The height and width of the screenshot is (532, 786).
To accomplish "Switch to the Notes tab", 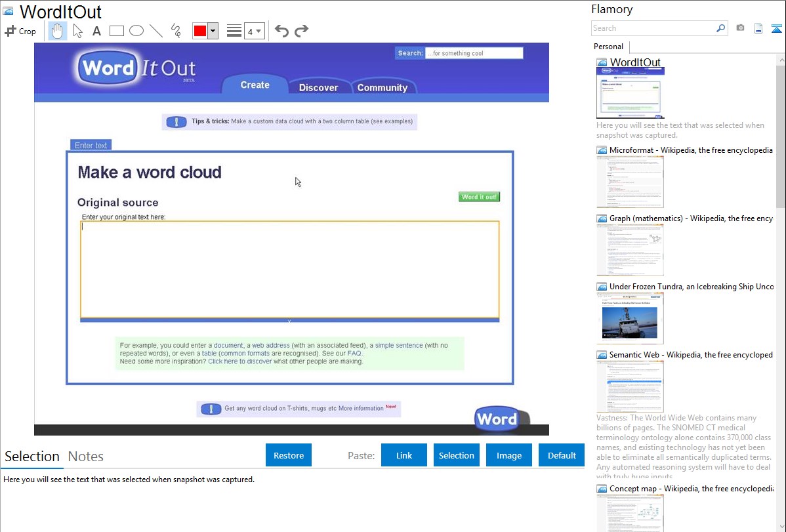I will tap(86, 457).
